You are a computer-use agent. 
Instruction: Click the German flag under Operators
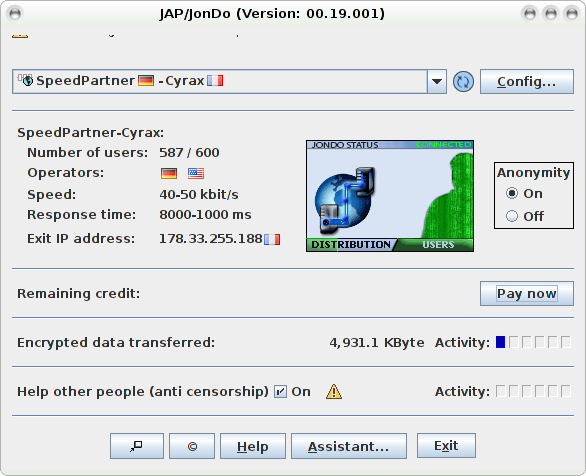pyautogui.click(x=169, y=173)
